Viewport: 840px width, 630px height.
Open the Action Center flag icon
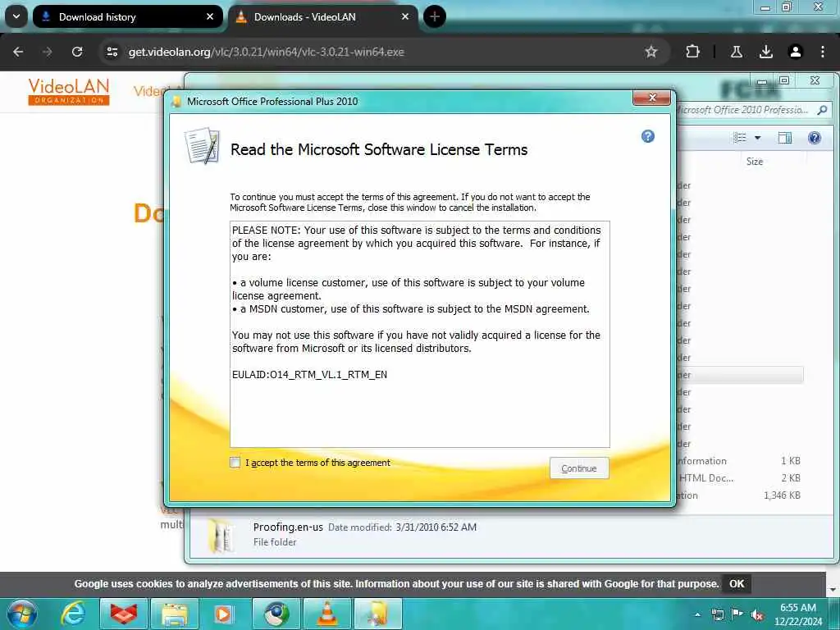[737, 614]
